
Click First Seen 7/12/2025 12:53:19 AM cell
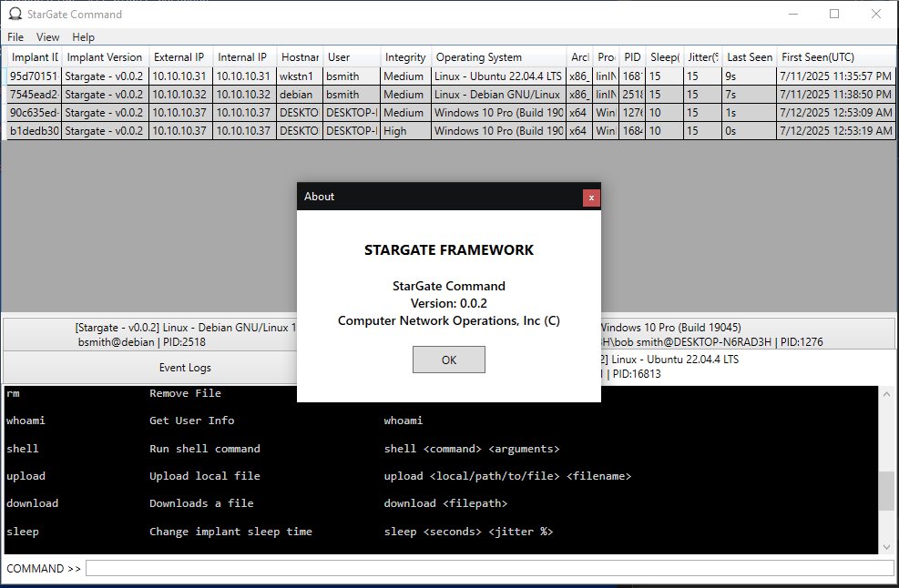[835, 131]
